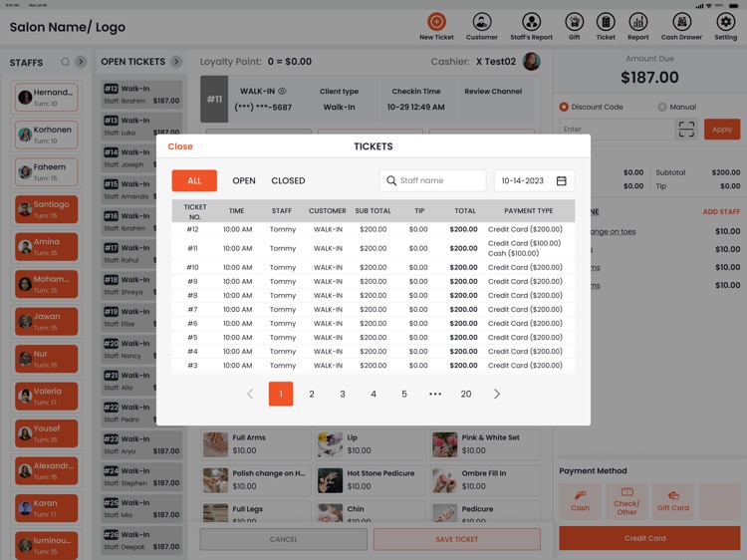Expand the Open Tickets panel arrow

[x=176, y=62]
